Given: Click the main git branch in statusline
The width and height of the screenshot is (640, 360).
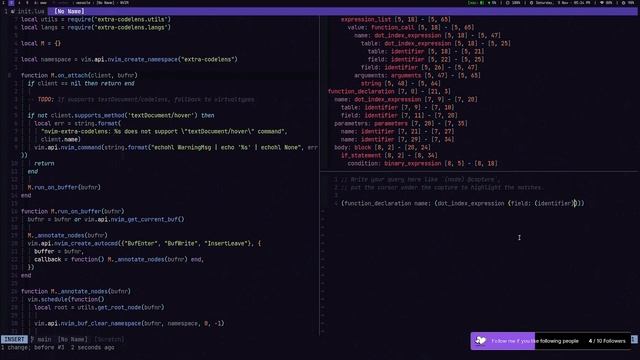Looking at the screenshot, I should 41,339.
